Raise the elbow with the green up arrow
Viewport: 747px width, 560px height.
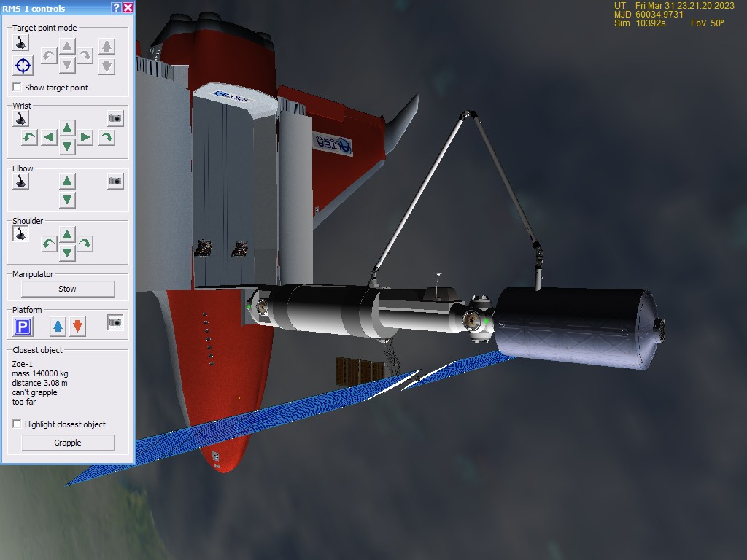tap(67, 181)
